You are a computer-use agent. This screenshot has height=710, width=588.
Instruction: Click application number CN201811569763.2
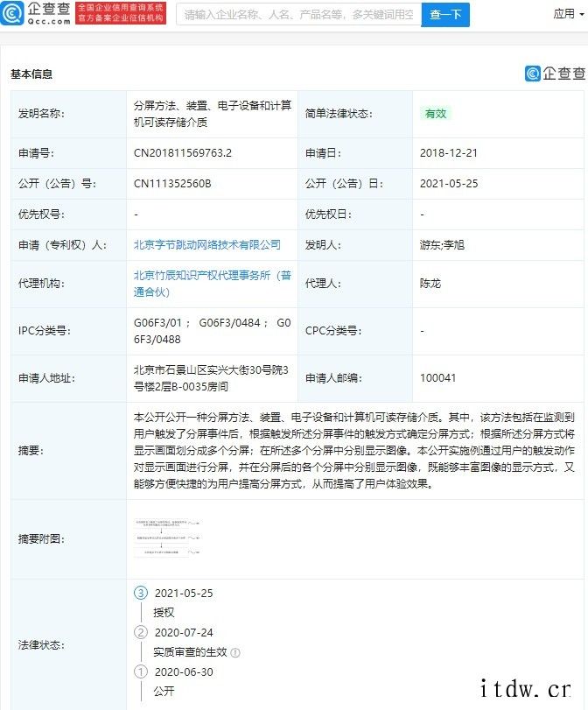[x=182, y=153]
